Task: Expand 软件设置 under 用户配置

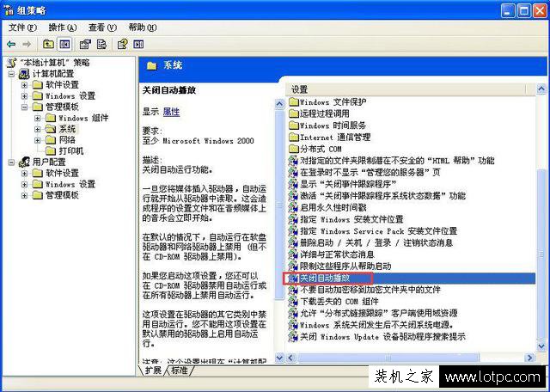Action: click(x=24, y=174)
